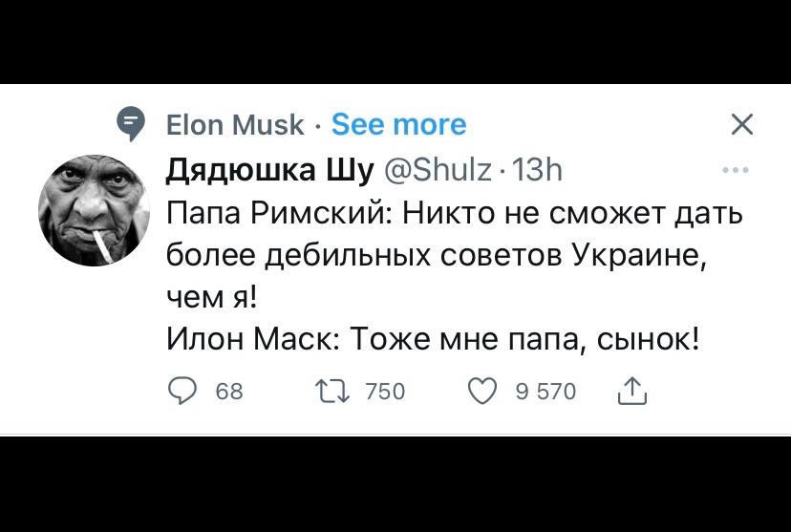Viewport: 791px width, 532px height.
Task: Click the 13h timestamp
Action: tap(537, 170)
